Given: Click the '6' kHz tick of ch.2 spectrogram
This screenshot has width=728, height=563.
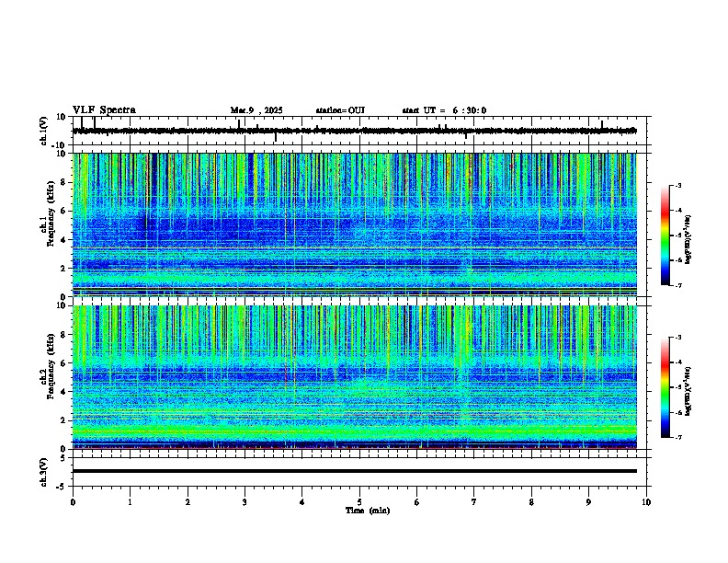Looking at the screenshot, I should point(63,363).
